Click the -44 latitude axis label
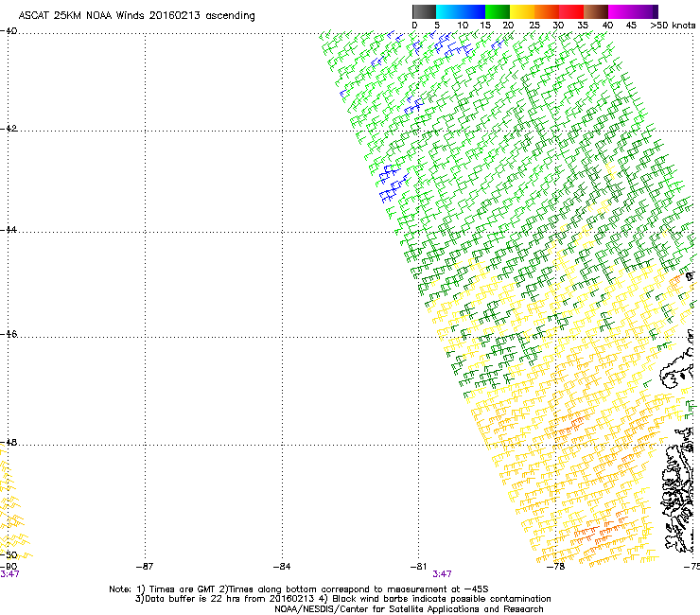 [x=9, y=230]
